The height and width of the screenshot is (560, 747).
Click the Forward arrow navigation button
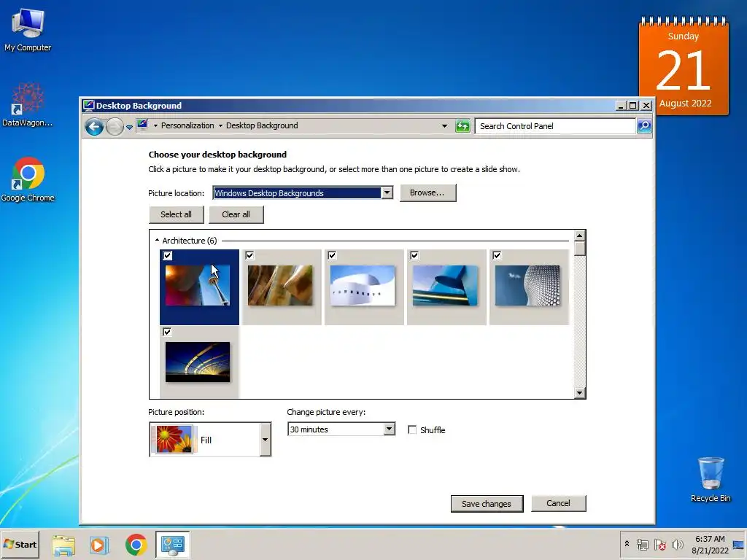[x=115, y=127]
